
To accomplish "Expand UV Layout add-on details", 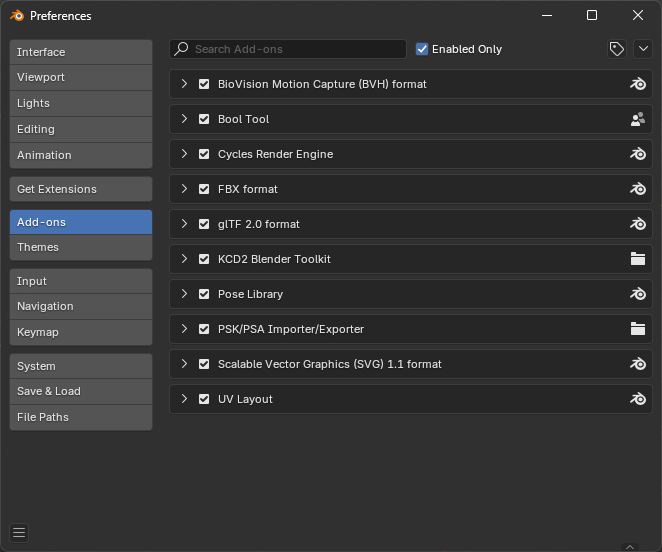I will (x=184, y=399).
